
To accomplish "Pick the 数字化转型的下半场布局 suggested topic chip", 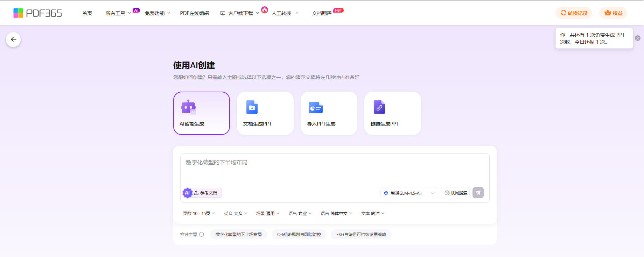I will pos(239,234).
